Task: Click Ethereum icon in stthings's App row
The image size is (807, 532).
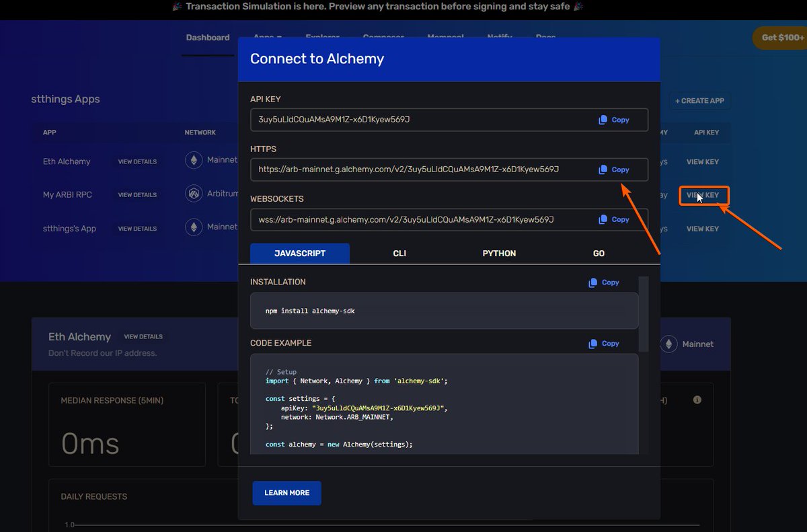Action: coord(194,227)
